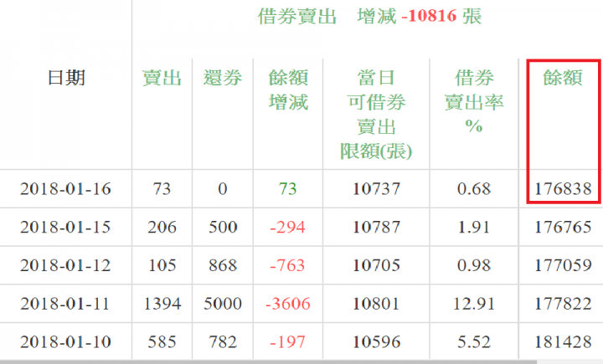Click the red -763 value

point(287,265)
